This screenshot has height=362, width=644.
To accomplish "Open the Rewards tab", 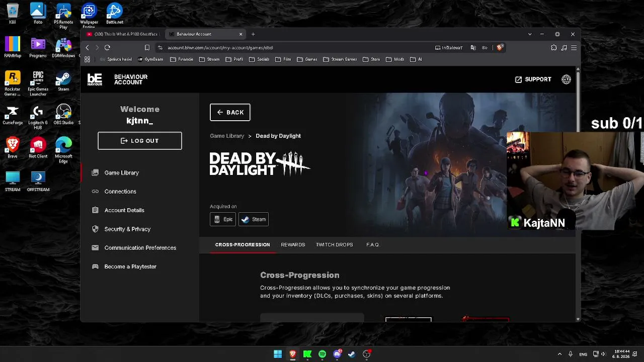I will pyautogui.click(x=293, y=245).
